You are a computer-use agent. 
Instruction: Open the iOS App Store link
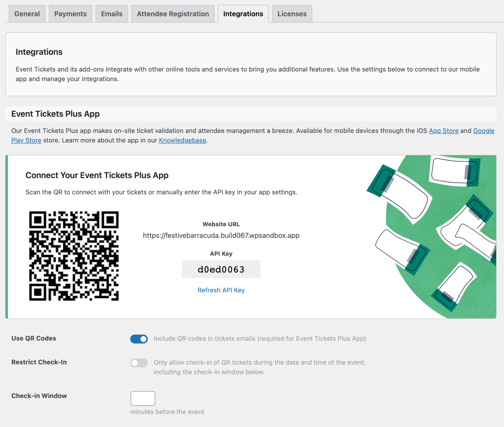pos(443,131)
